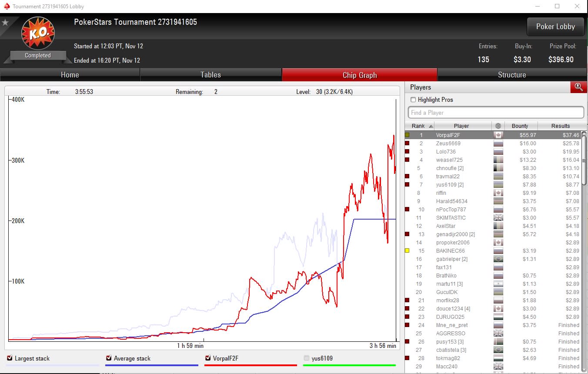This screenshot has height=374, width=588.
Task: Switch to the Home tab
Action: pos(70,75)
